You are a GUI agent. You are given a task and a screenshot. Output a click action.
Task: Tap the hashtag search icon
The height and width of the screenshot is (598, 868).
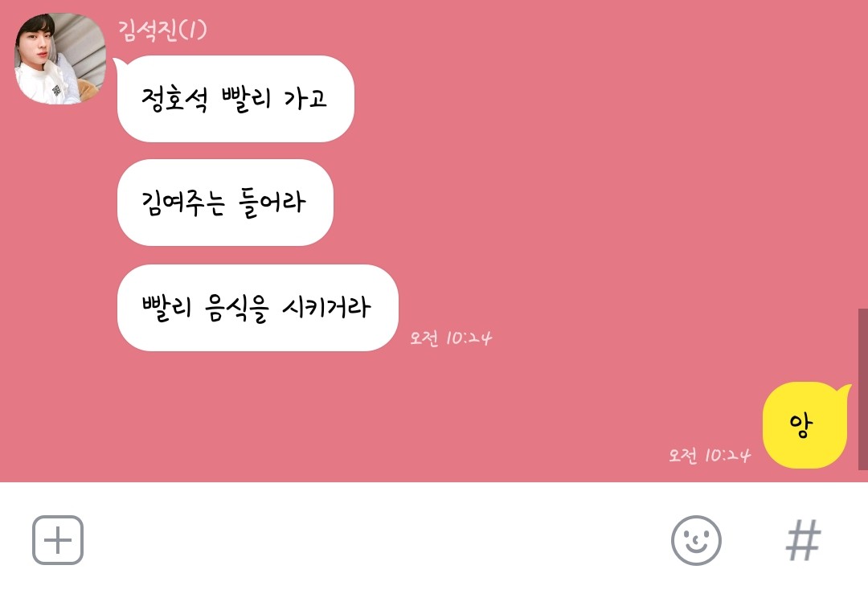coord(803,540)
